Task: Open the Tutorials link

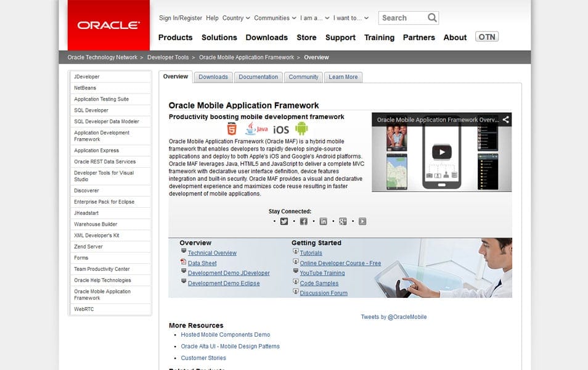Action: [x=311, y=253]
